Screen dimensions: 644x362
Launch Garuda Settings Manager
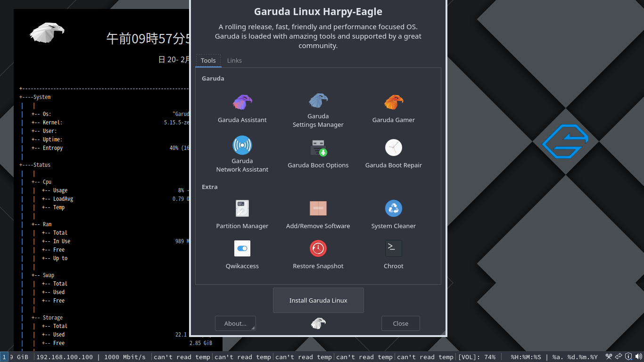pyautogui.click(x=318, y=110)
